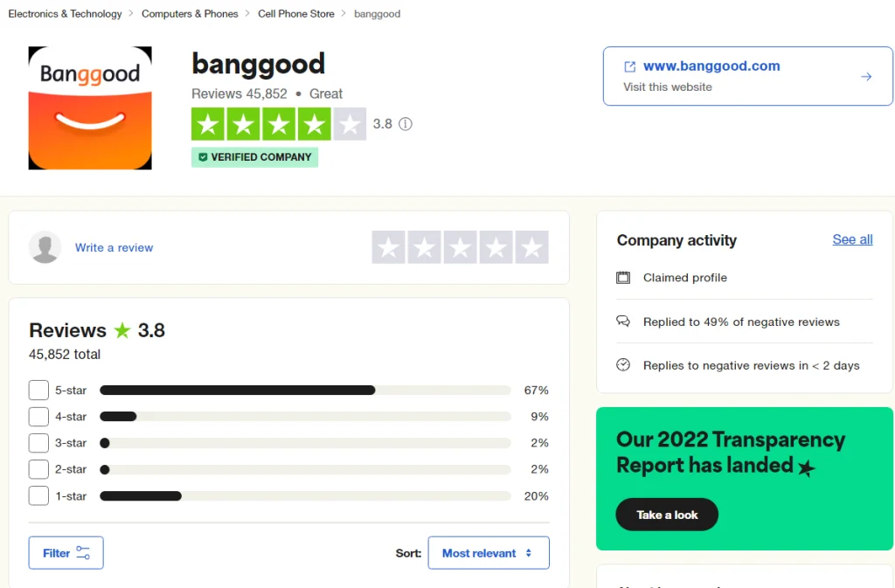
Task: Click the Verified Company badge
Action: pyautogui.click(x=254, y=157)
